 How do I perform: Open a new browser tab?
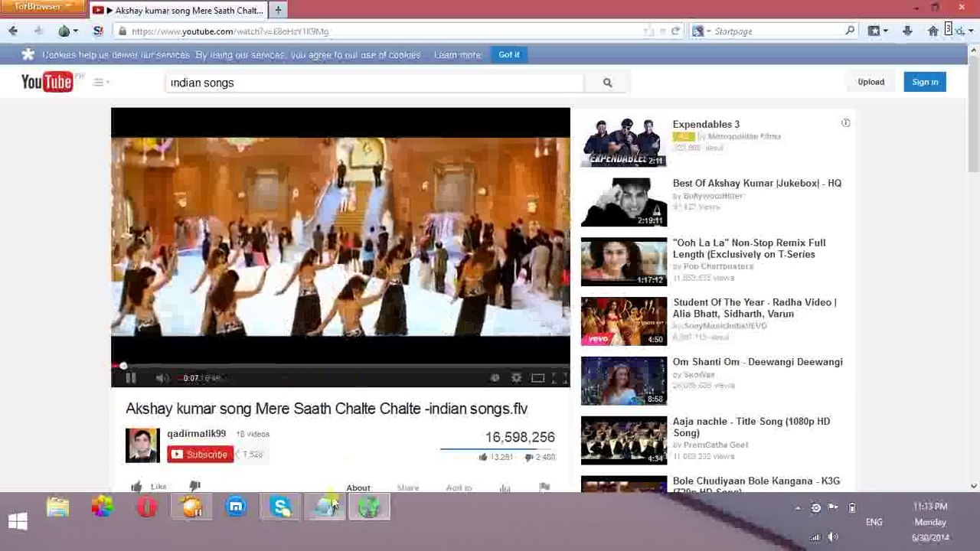[x=278, y=10]
